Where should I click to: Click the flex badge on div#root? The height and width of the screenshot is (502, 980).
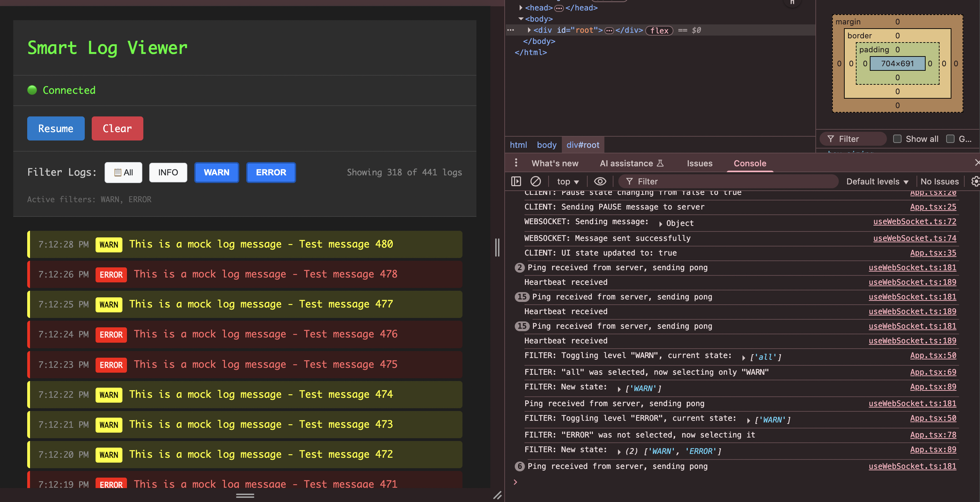(x=659, y=30)
